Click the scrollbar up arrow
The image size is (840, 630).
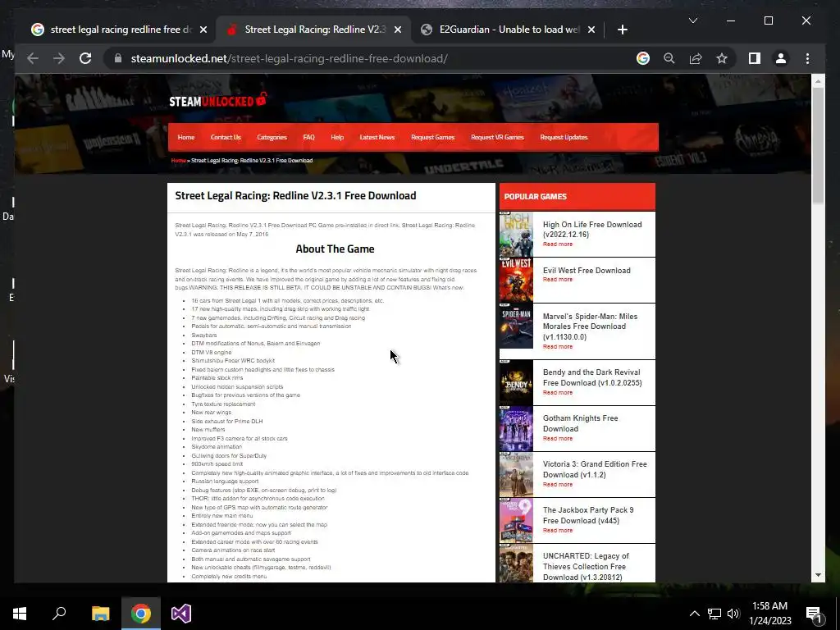tap(818, 81)
